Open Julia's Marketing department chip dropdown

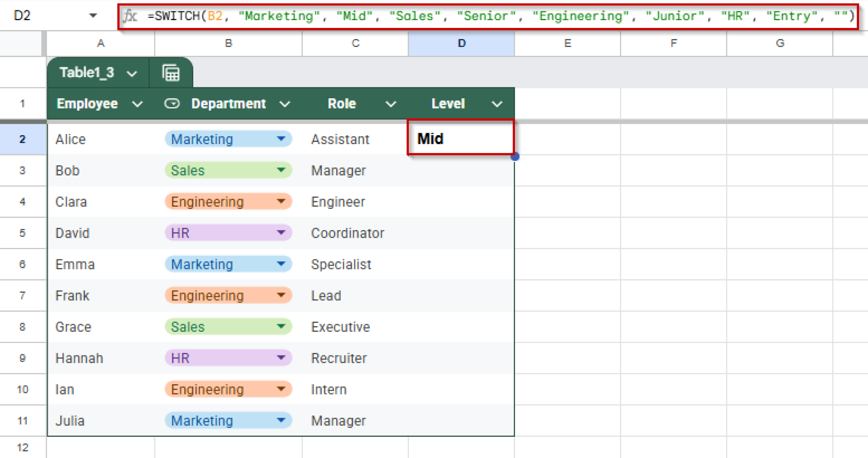tap(281, 420)
